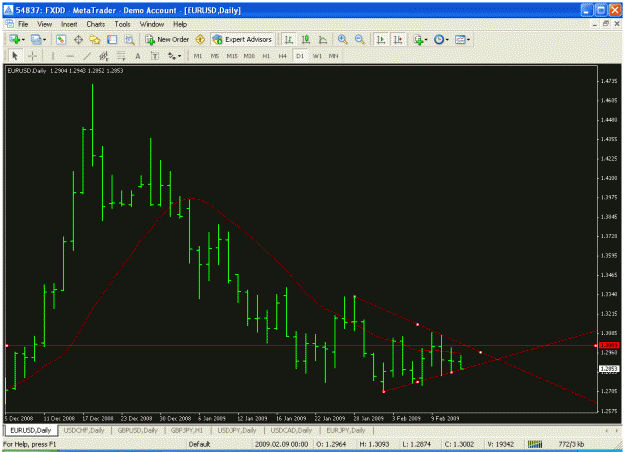Open the Profiles icon
Screen dimensions: 625x452
[36, 39]
